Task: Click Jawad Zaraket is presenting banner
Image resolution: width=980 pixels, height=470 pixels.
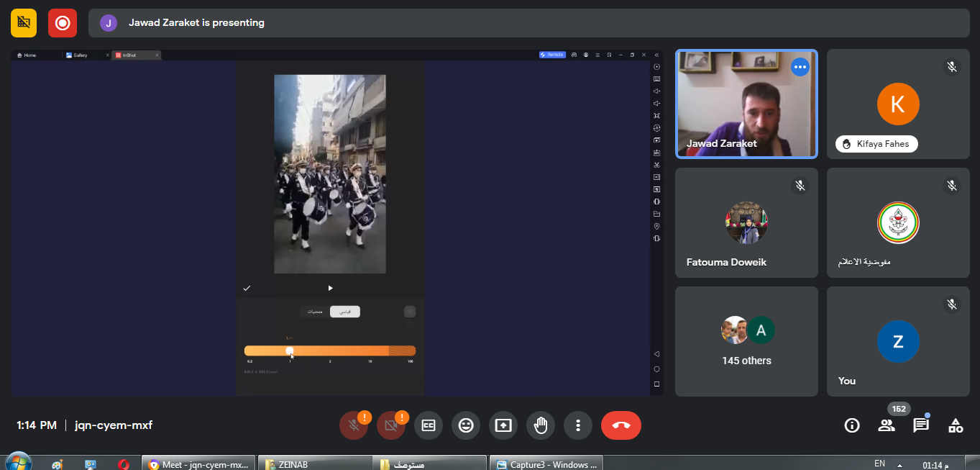Action: 196,23
